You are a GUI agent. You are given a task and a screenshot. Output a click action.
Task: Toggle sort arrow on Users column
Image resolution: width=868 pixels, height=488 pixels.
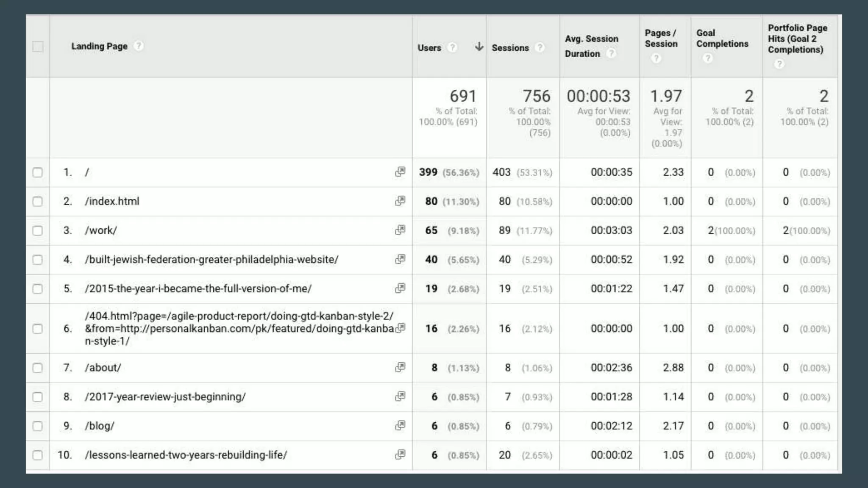[x=479, y=47]
